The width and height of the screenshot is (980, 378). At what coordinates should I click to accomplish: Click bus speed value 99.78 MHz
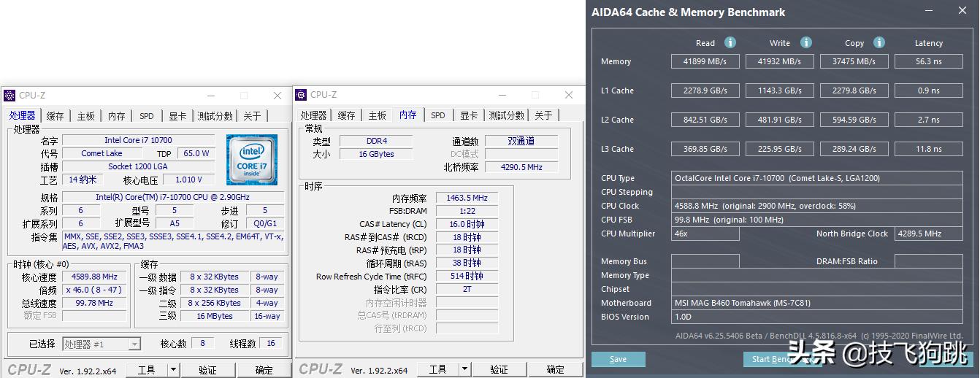tap(94, 303)
